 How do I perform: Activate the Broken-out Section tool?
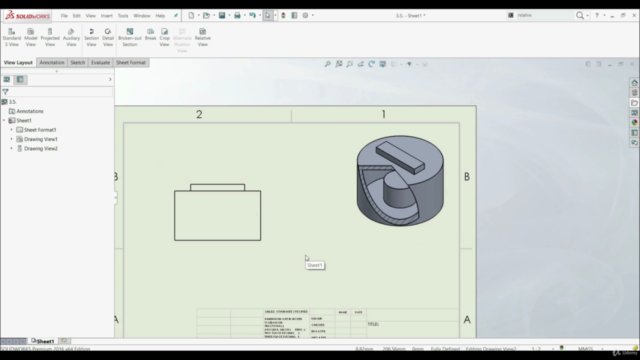[130, 37]
